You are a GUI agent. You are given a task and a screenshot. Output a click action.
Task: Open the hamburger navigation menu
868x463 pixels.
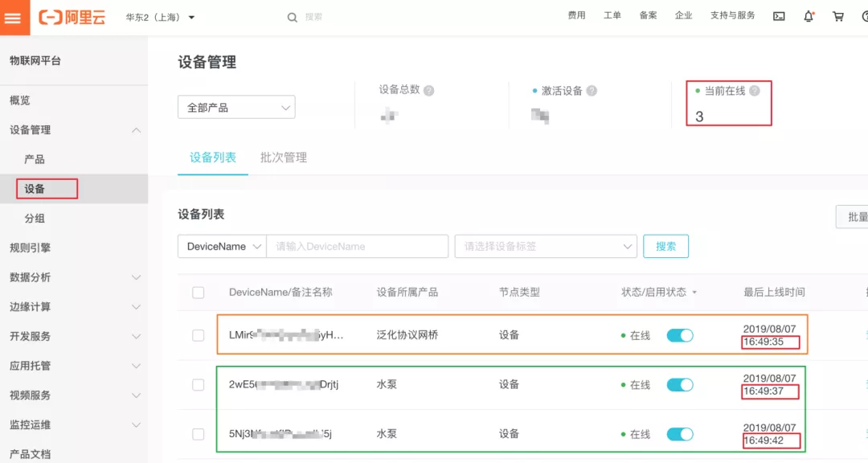pos(14,17)
